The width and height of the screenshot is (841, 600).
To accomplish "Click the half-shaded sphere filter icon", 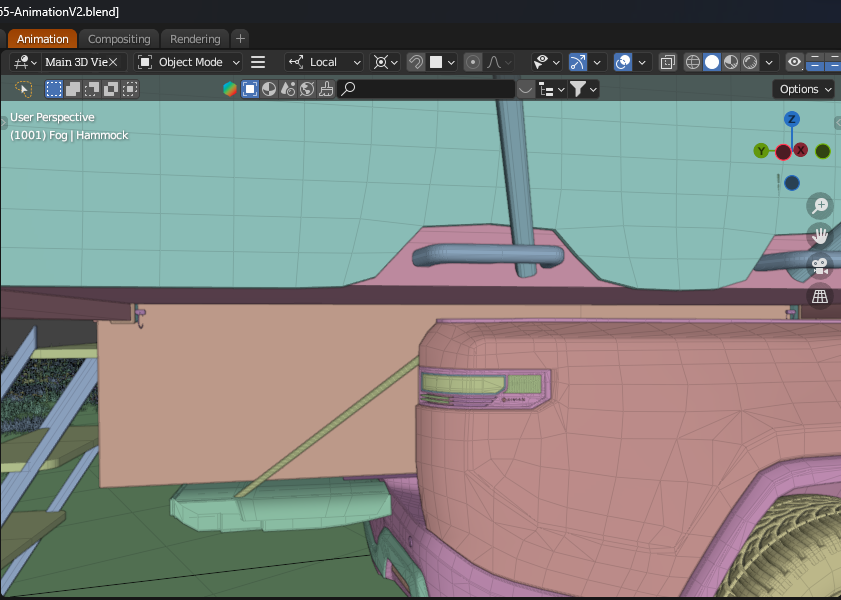I will click(x=269, y=89).
